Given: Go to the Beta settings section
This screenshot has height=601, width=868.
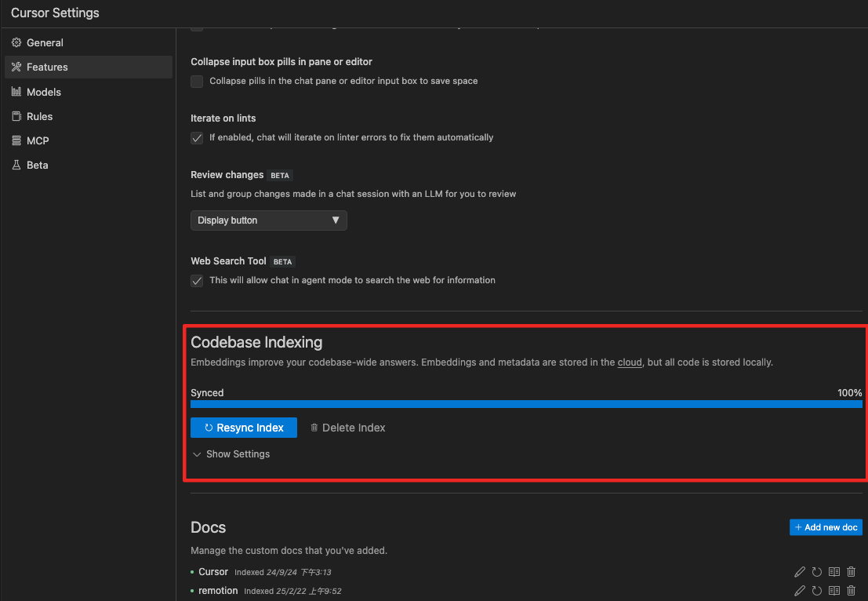Looking at the screenshot, I should pyautogui.click(x=38, y=165).
